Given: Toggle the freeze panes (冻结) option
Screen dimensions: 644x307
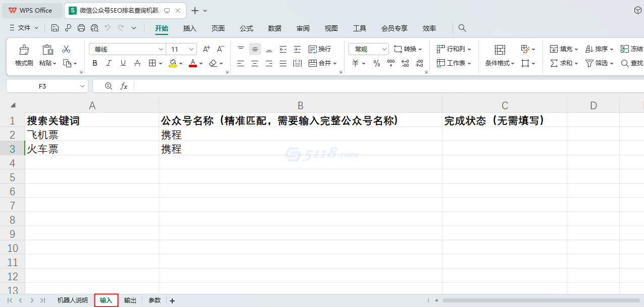Looking at the screenshot, I should point(631,49).
